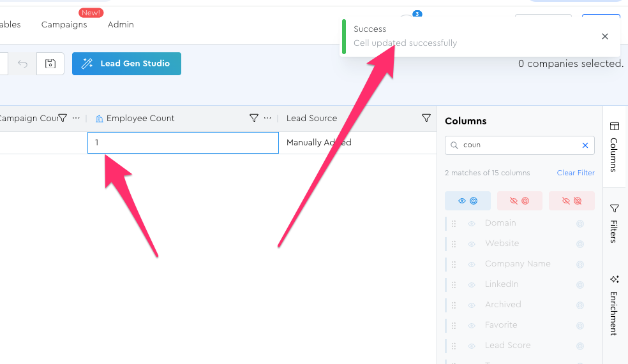Clear the column search with X icon
This screenshot has height=364, width=628.
click(x=585, y=145)
